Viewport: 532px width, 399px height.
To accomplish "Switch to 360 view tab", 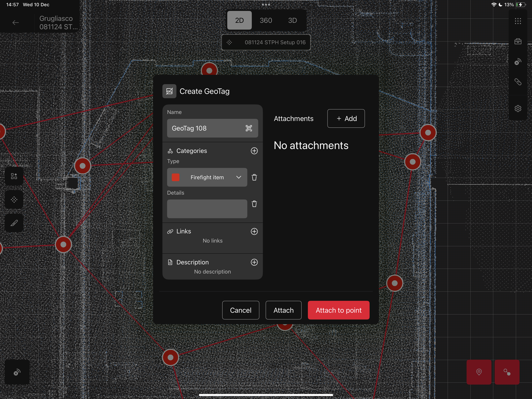I will pyautogui.click(x=266, y=20).
